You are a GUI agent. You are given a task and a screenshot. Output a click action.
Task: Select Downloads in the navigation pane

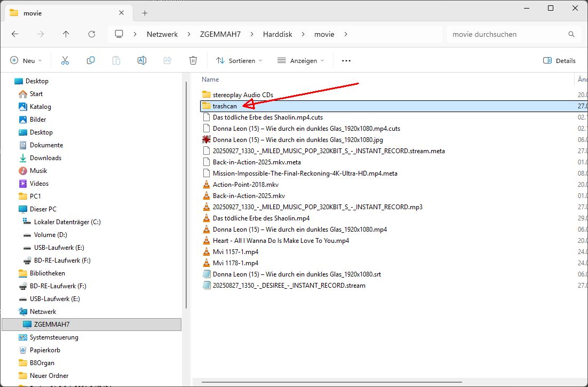pyautogui.click(x=45, y=158)
